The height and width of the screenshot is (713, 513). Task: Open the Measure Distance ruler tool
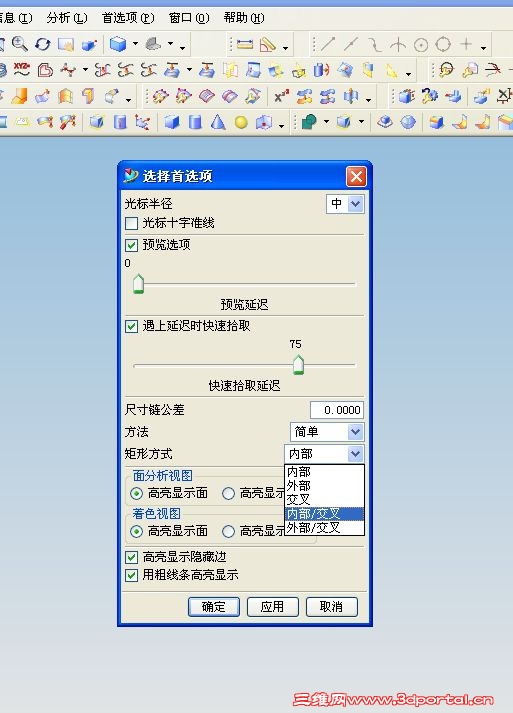pos(245,45)
